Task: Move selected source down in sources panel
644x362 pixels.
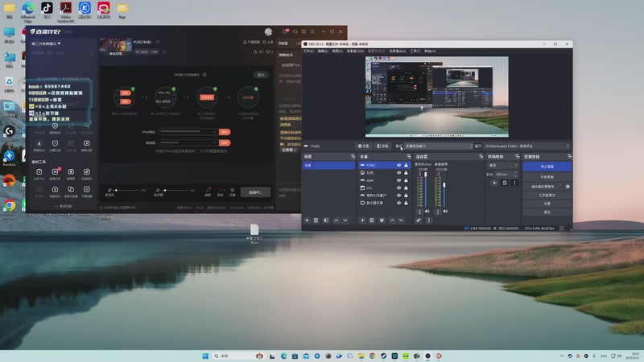Action: point(401,220)
